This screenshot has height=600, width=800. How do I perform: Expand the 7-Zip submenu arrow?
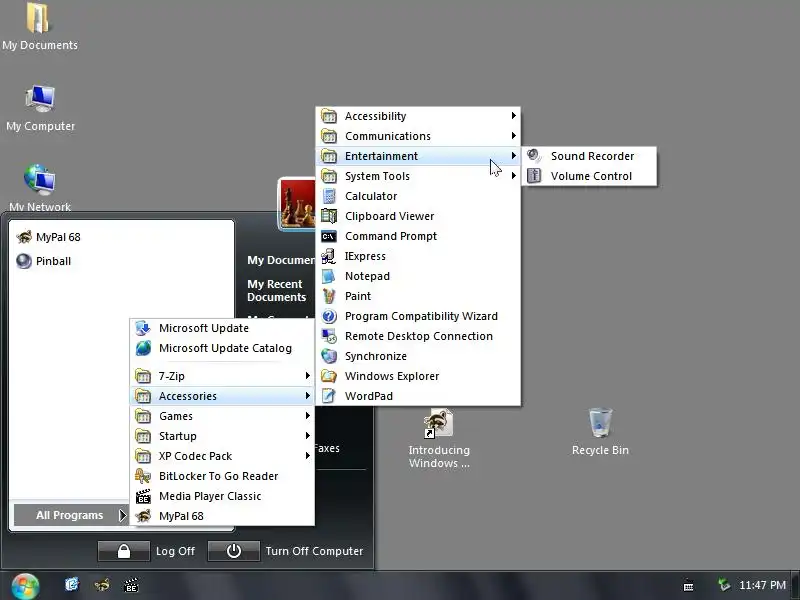308,376
